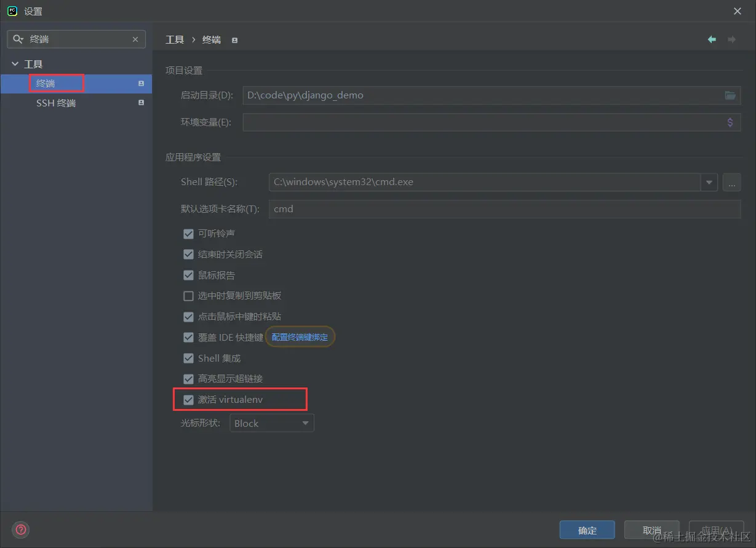756x548 pixels.
Task: Click the search magnifier icon
Action: [18, 39]
